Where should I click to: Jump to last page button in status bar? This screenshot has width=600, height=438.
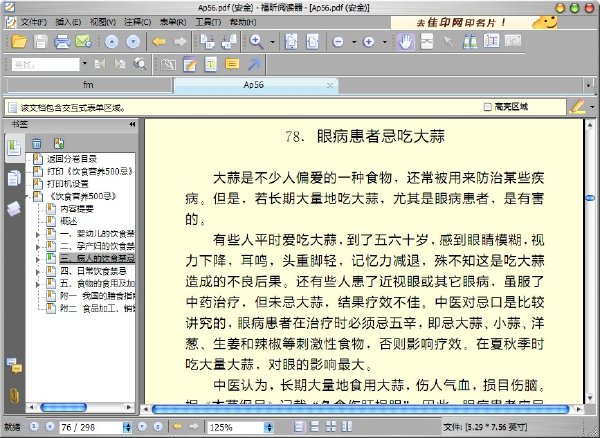pos(158,427)
